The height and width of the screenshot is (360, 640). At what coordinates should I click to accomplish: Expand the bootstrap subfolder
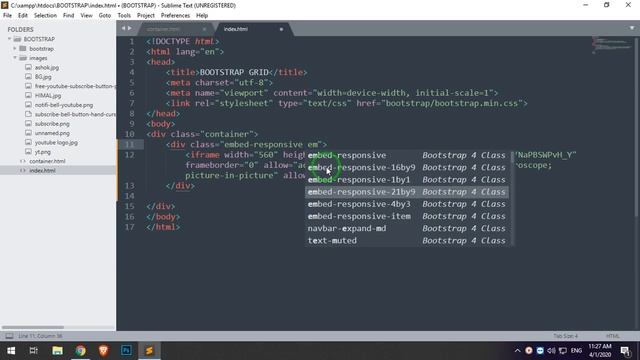pyautogui.click(x=15, y=49)
